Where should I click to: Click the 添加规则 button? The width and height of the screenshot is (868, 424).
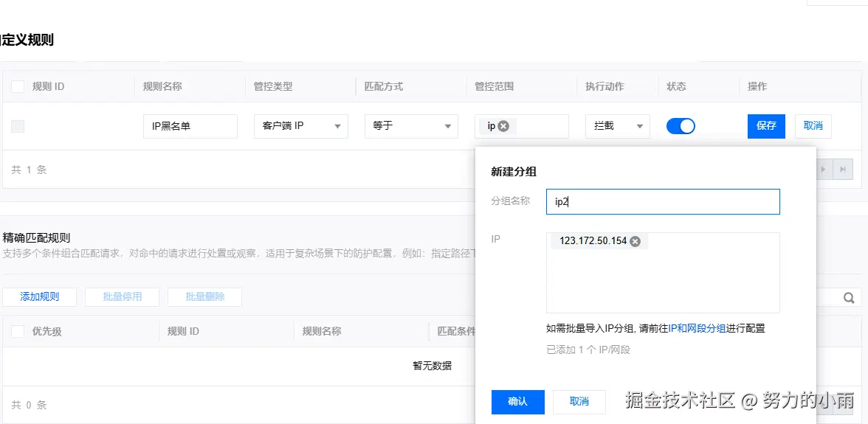click(39, 297)
